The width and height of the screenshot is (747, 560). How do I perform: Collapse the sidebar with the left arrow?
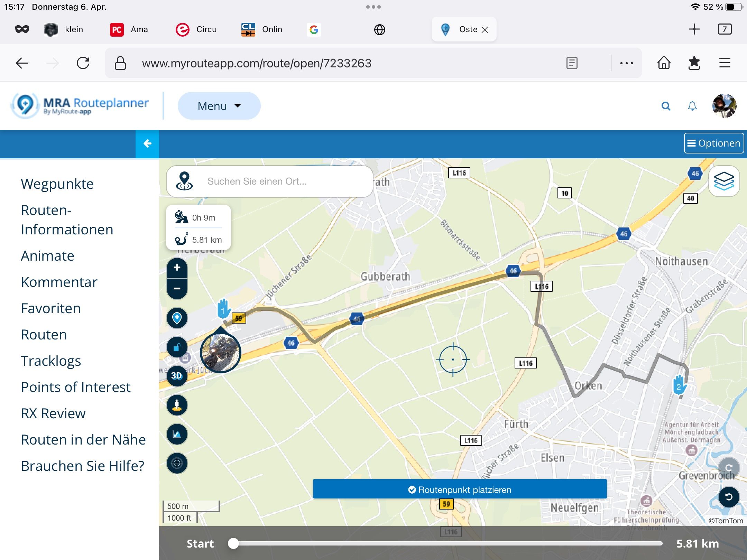point(147,143)
